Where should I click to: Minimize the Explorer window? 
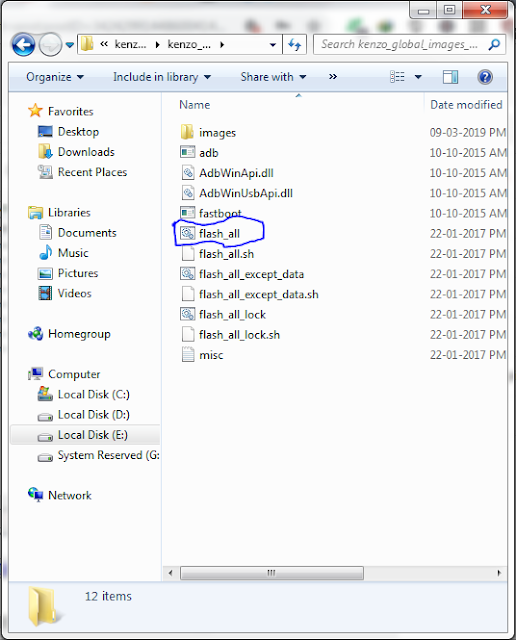[423, 11]
